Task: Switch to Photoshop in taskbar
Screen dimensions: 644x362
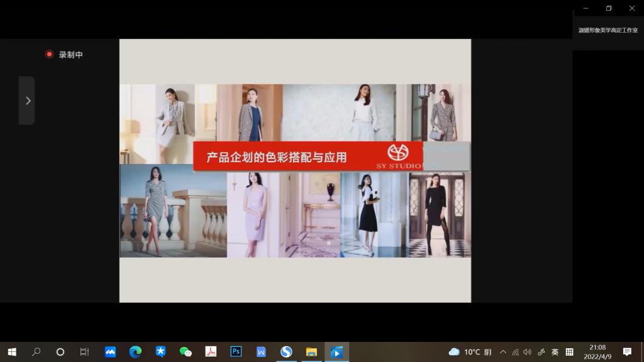Action: (x=236, y=352)
